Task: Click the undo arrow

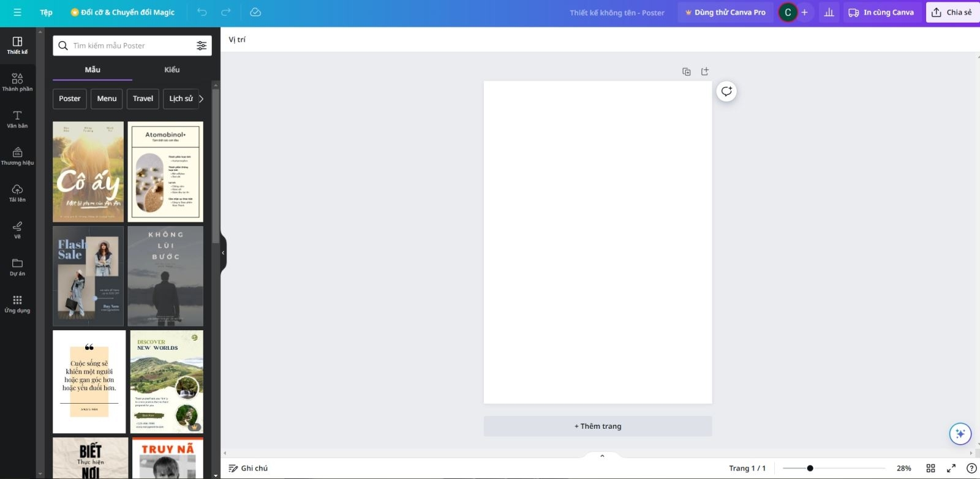Action: (x=202, y=12)
